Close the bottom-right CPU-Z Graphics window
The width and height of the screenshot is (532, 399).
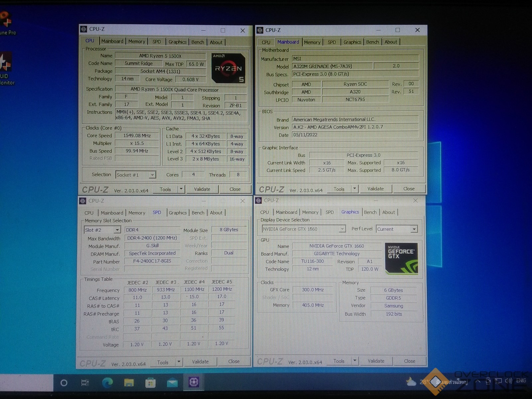pyautogui.click(x=416, y=200)
